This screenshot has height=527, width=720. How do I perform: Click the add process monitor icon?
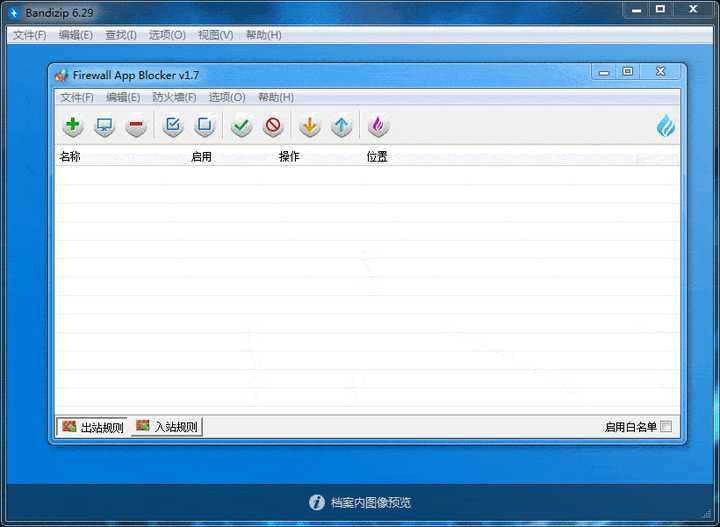[104, 125]
